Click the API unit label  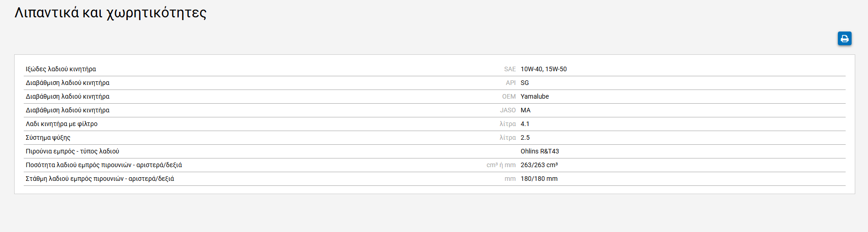pos(510,83)
